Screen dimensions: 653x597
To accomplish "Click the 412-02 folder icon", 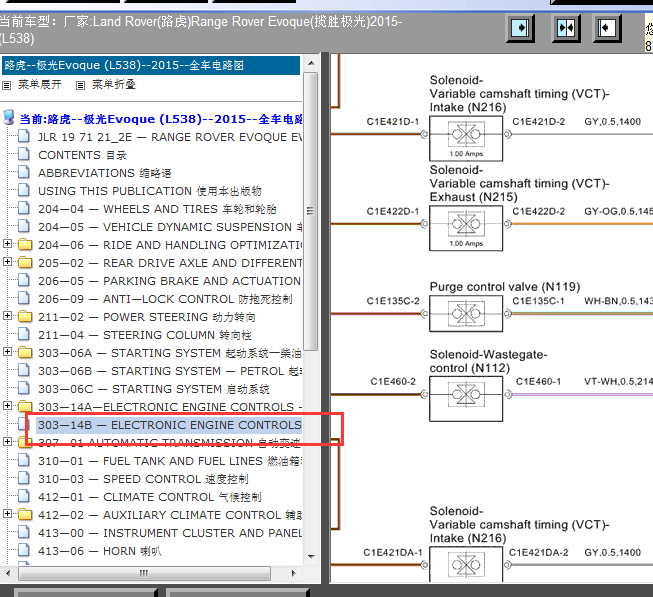I will point(25,514).
